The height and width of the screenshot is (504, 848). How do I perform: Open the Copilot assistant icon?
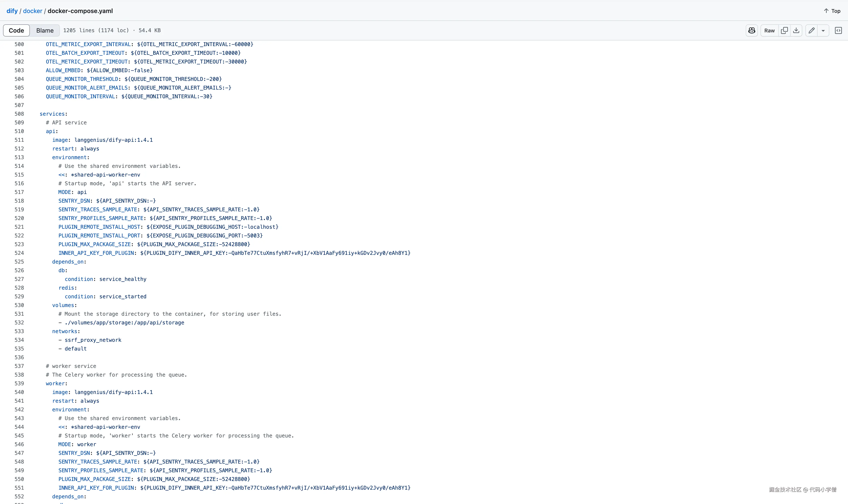coord(752,31)
